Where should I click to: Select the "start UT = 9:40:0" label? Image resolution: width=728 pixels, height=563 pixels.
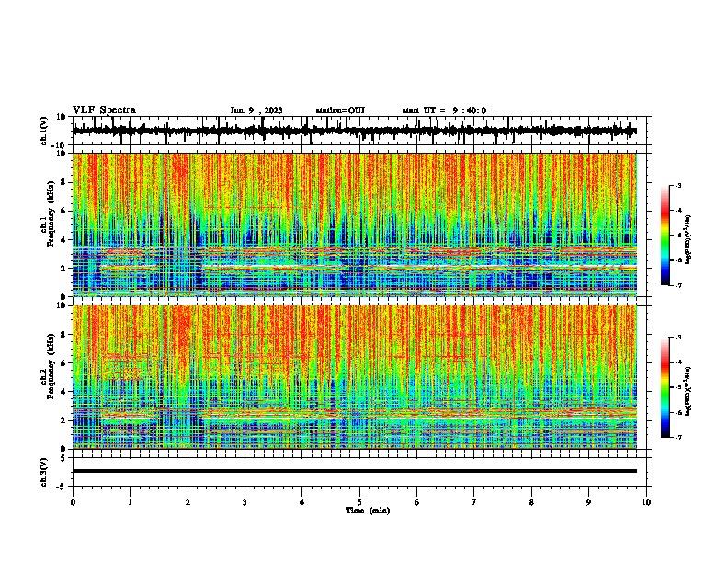pos(444,110)
